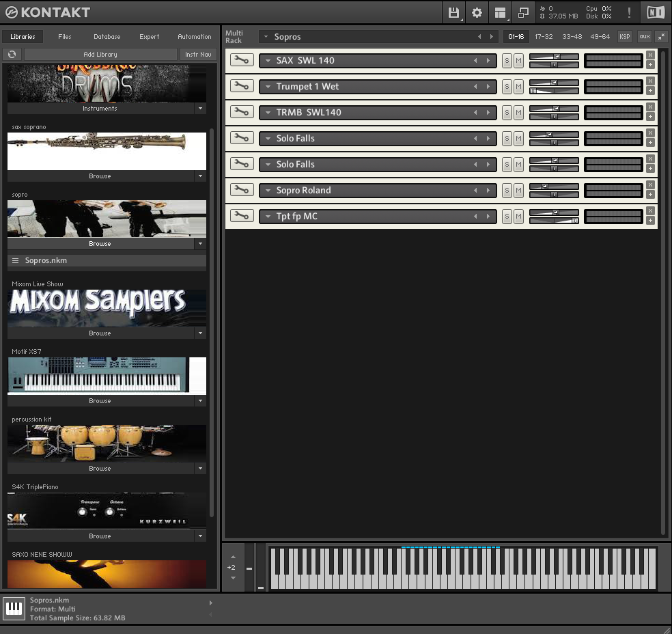This screenshot has height=634, width=672.
Task: Toggle the aux sends panel
Action: pos(645,37)
